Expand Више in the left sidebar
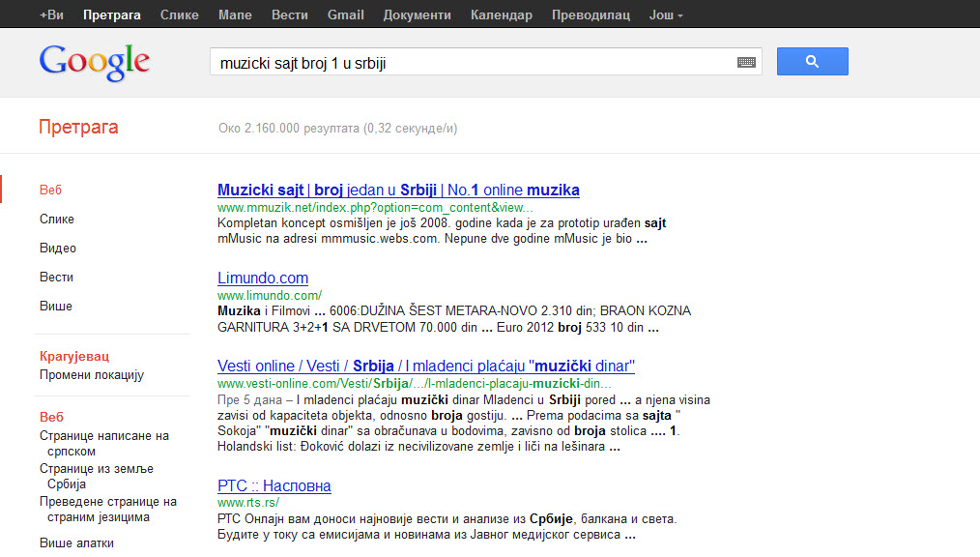Image resolution: width=980 pixels, height=557 pixels. (56, 306)
